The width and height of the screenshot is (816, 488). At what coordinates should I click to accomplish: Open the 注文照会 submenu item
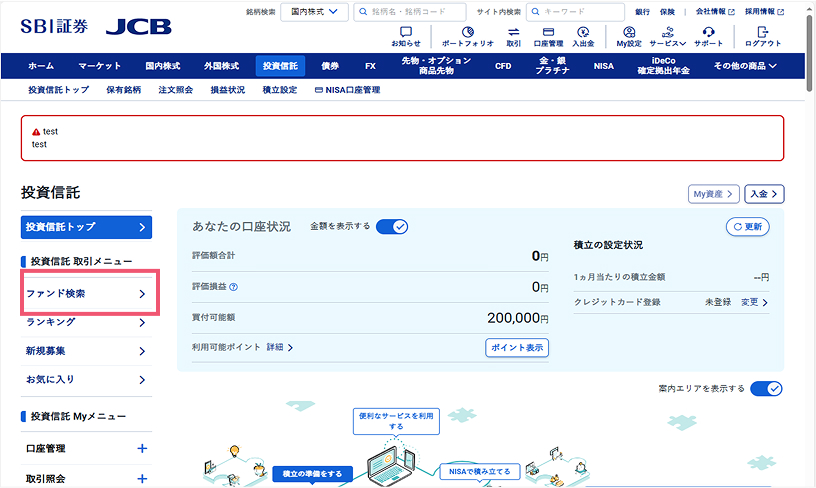[x=175, y=90]
